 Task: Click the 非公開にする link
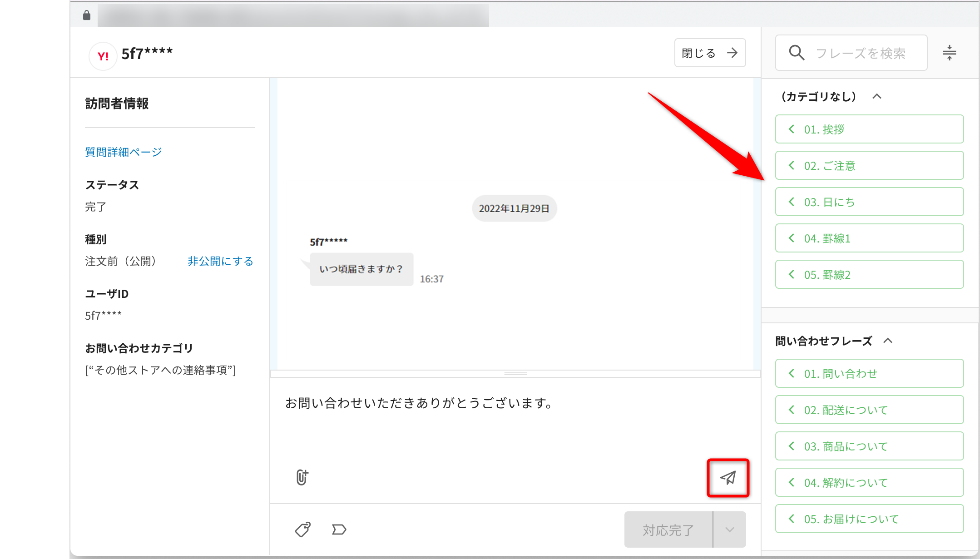tap(220, 261)
